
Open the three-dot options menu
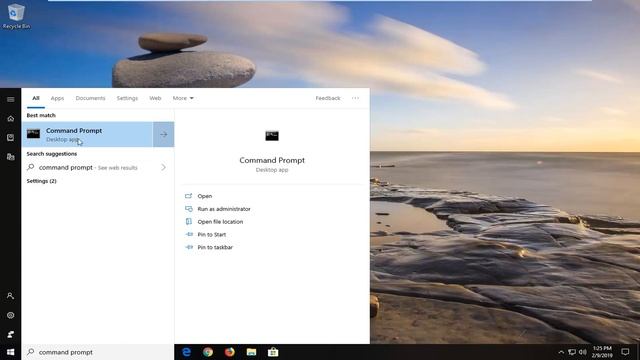[x=356, y=98]
